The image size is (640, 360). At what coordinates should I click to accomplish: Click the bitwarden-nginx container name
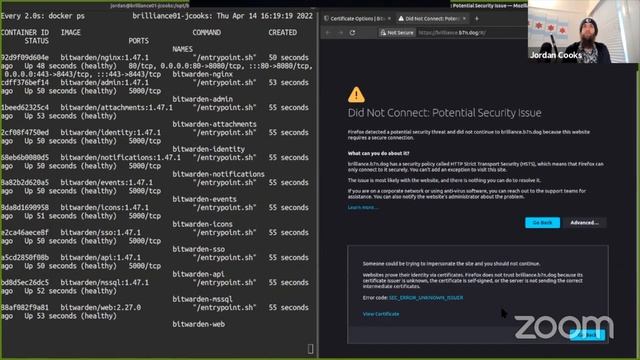(x=202, y=74)
